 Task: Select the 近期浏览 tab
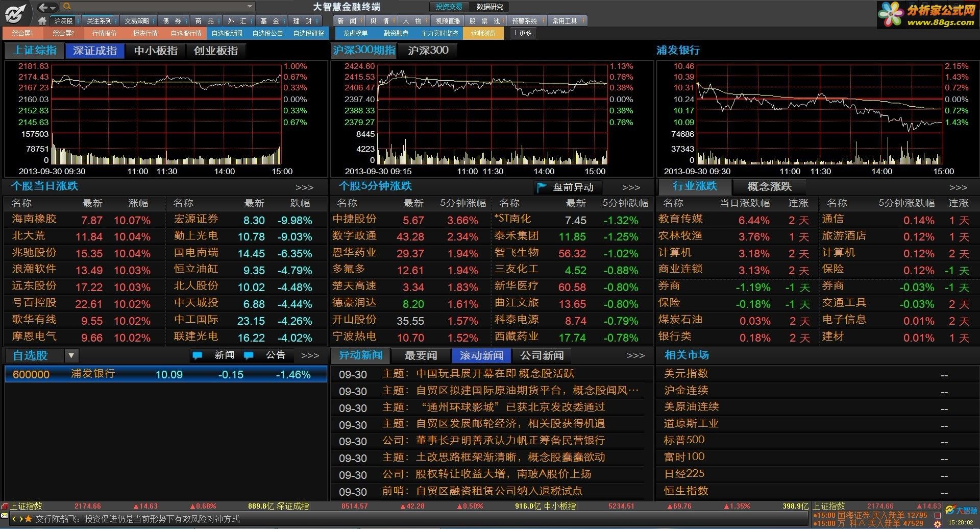(483, 33)
